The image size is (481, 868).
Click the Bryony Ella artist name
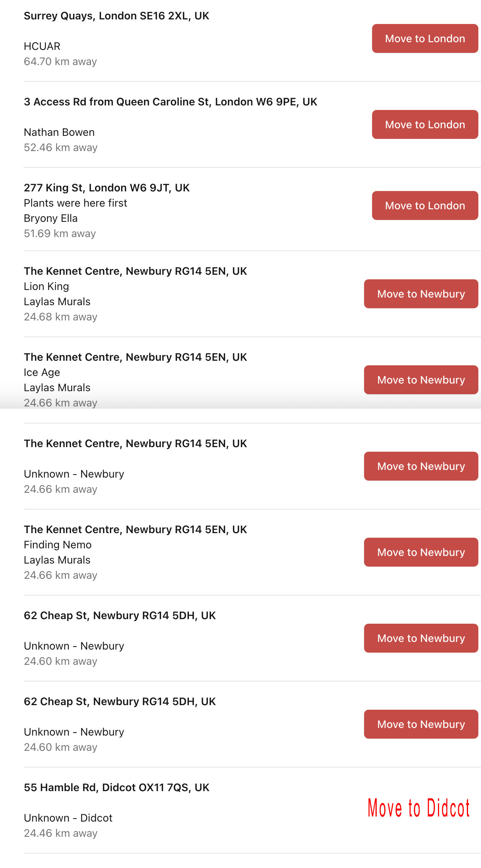[x=51, y=218]
